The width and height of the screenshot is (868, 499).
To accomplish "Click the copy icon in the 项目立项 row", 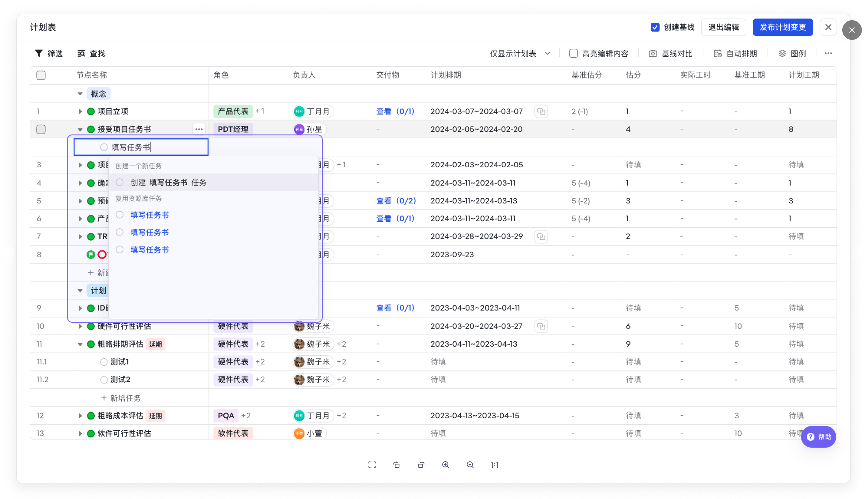I will tap(541, 111).
